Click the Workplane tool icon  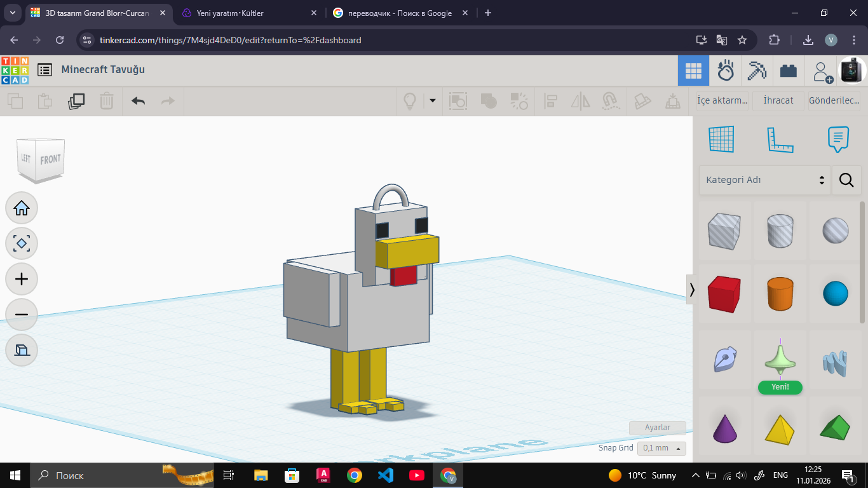point(721,139)
